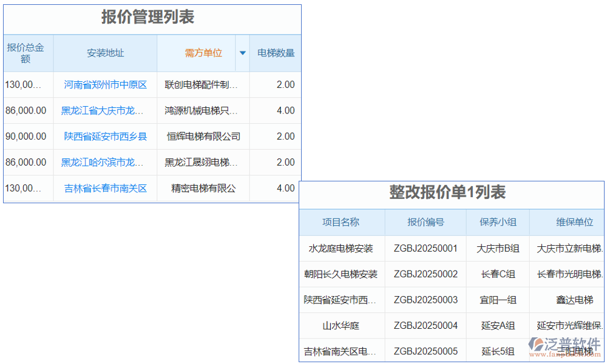Open the 河南省郑州市中原区 address link
Screen dimensions: 607x364
[104, 84]
